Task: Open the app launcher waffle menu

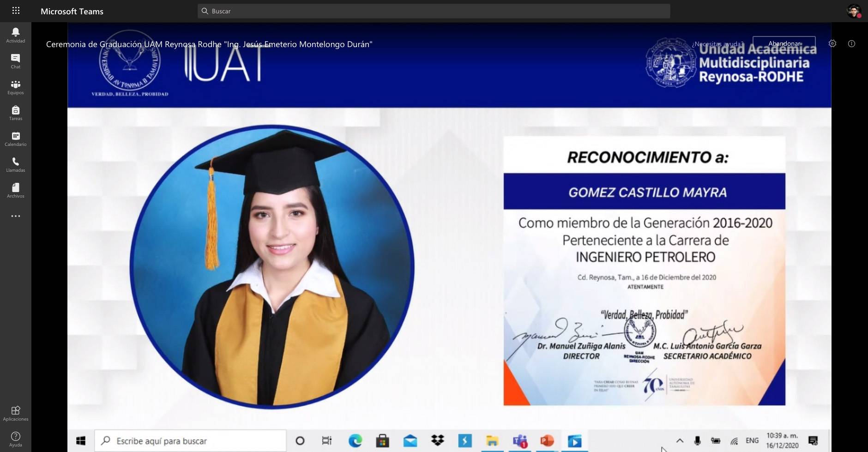Action: tap(15, 11)
